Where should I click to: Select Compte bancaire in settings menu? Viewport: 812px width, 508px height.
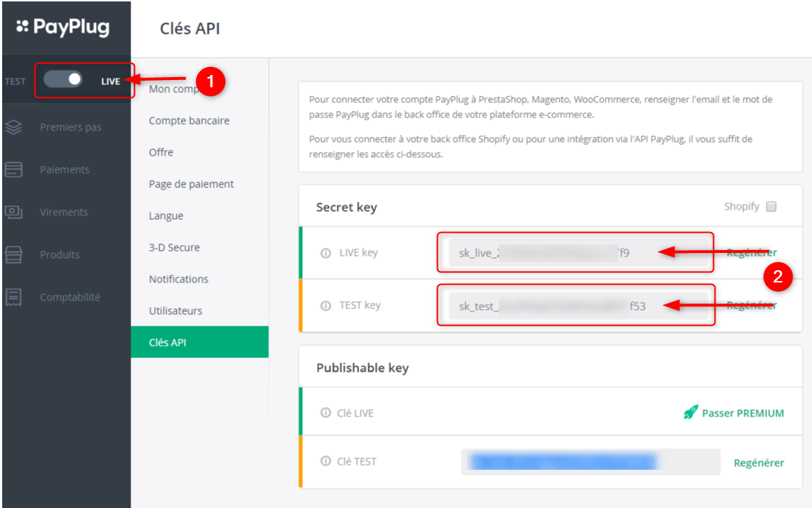point(189,120)
